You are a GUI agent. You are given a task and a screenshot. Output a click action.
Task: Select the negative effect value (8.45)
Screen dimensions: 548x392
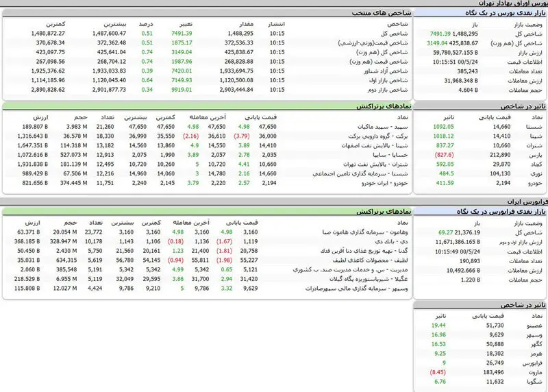(x=438, y=372)
